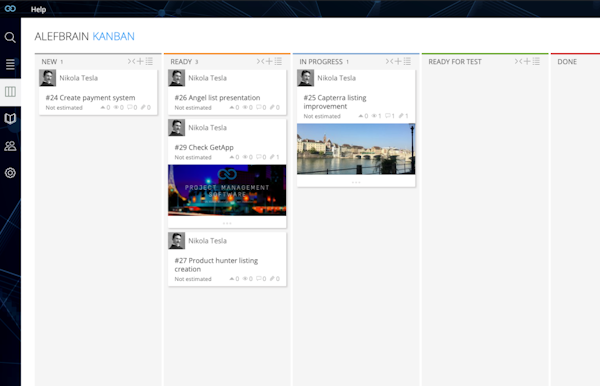Open the river photo thumbnail on Capterra card

[356, 149]
